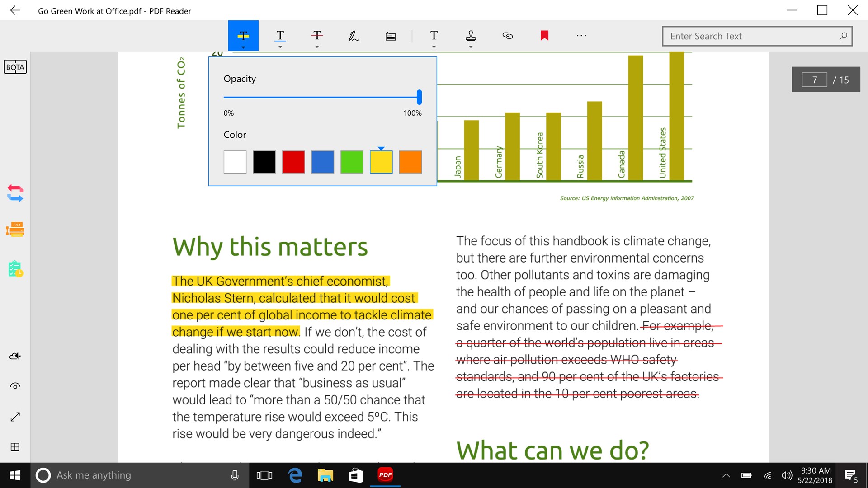
Task: Open the sticky note annotation tool
Action: click(391, 36)
